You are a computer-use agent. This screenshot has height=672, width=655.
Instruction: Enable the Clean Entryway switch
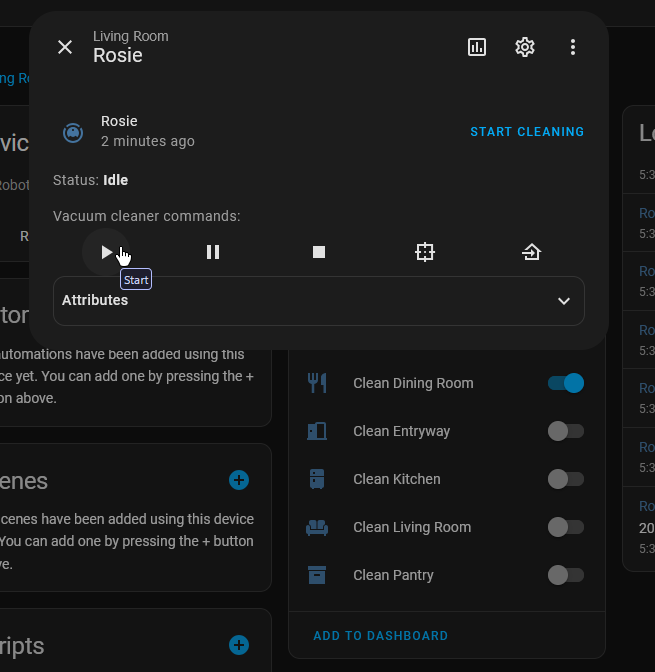click(565, 431)
